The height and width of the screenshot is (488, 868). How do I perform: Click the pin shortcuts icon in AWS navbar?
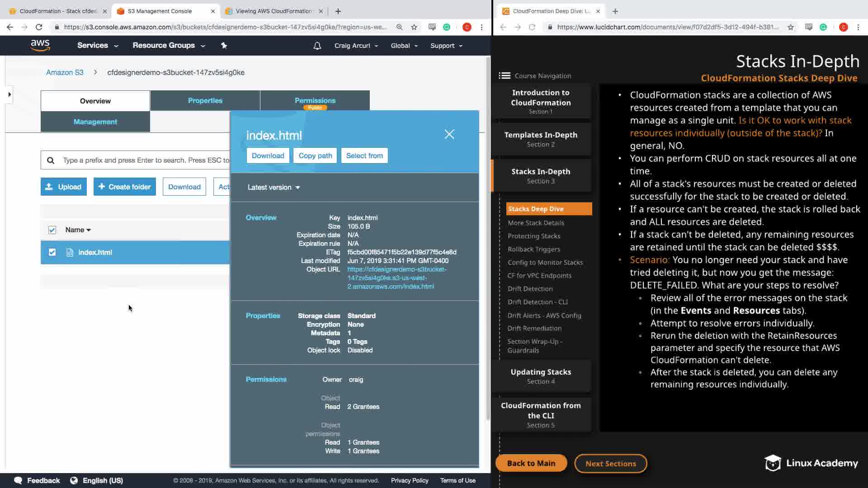click(x=224, y=45)
